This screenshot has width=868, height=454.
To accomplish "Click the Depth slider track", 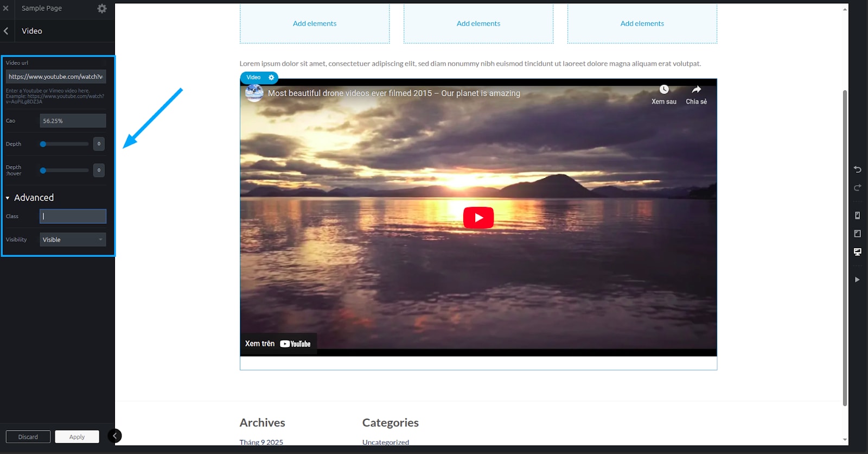I will coord(65,144).
